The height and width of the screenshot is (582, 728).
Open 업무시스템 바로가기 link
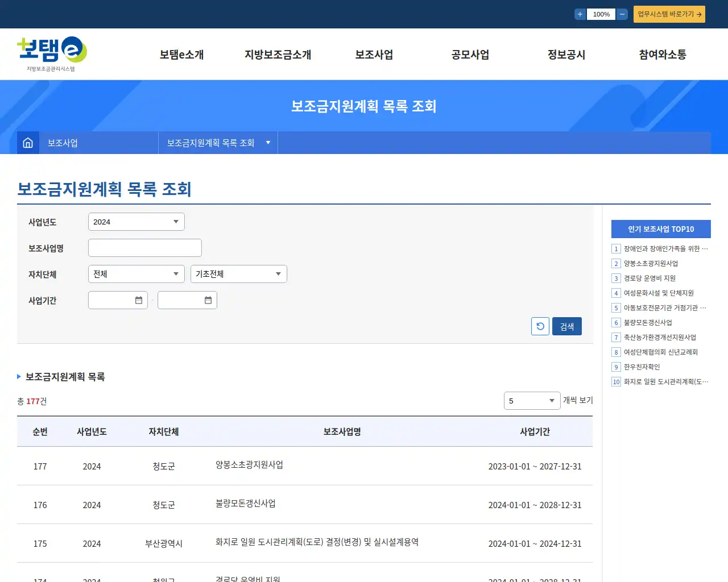(669, 14)
